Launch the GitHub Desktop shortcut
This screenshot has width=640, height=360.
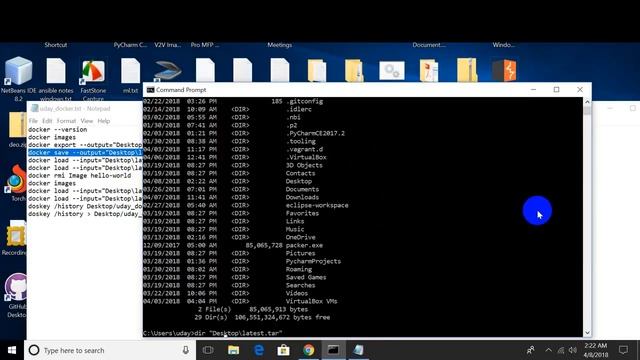click(x=16, y=296)
